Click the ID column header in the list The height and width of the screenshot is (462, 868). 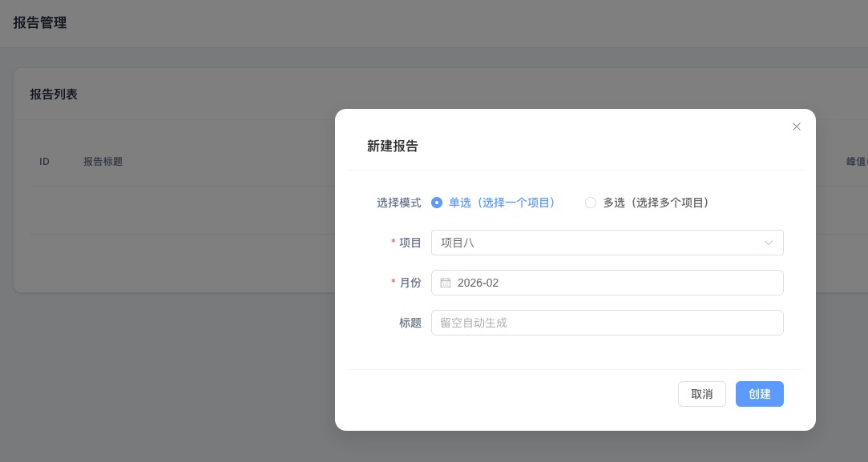pyautogui.click(x=44, y=162)
